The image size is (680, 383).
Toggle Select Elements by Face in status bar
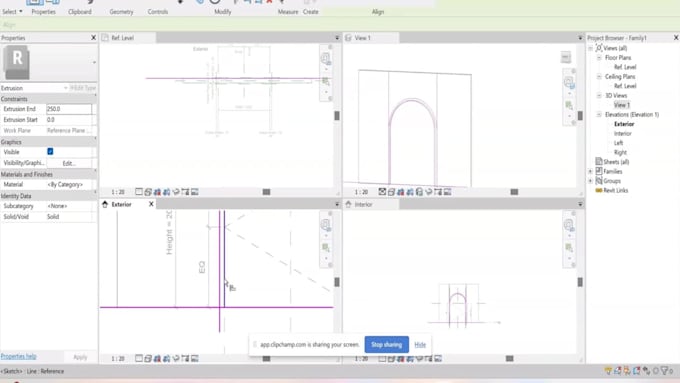[x=637, y=371]
